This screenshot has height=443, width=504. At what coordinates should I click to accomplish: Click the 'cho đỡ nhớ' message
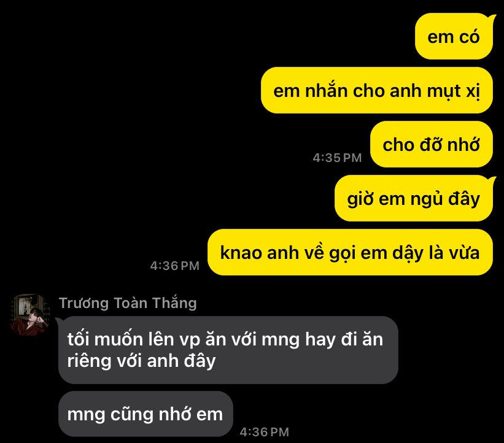pos(432,144)
